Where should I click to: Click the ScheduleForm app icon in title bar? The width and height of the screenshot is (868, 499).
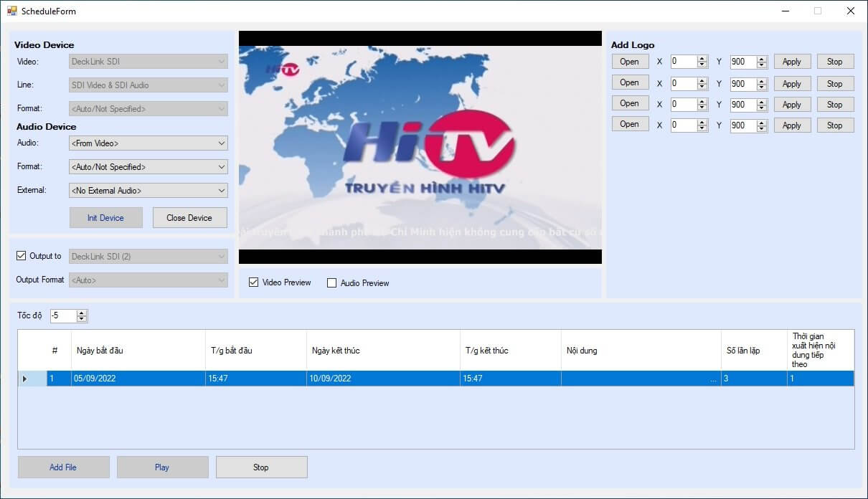pos(11,11)
